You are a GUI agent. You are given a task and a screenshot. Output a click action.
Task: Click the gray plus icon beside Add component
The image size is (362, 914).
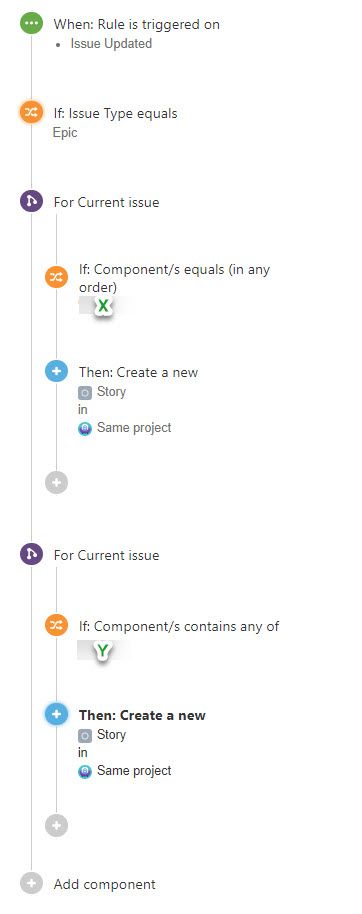pyautogui.click(x=31, y=883)
